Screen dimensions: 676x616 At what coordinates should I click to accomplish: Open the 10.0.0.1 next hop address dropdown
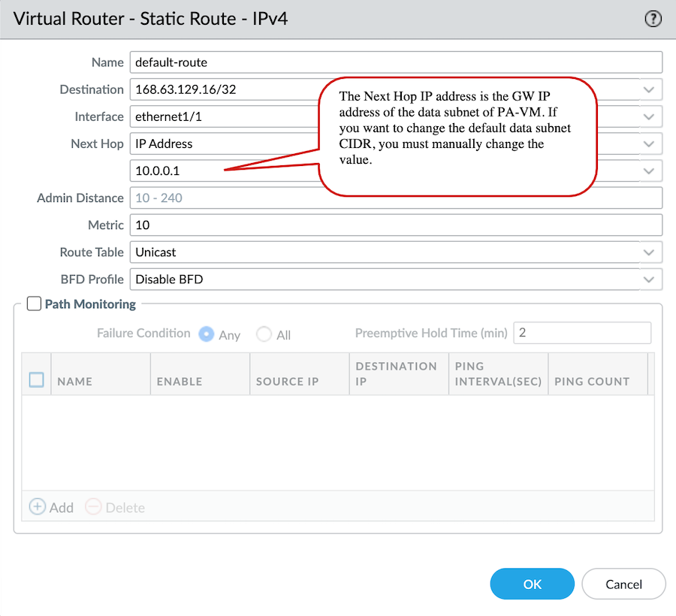pyautogui.click(x=648, y=171)
